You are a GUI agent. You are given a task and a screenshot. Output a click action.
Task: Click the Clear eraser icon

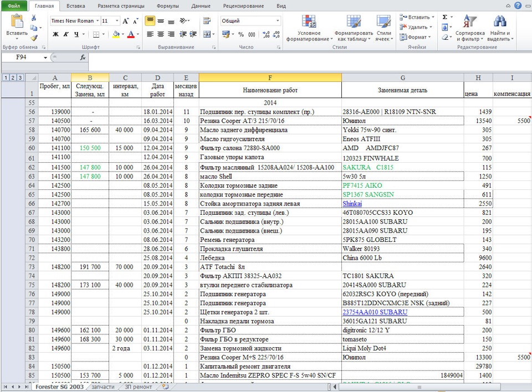pos(445,37)
